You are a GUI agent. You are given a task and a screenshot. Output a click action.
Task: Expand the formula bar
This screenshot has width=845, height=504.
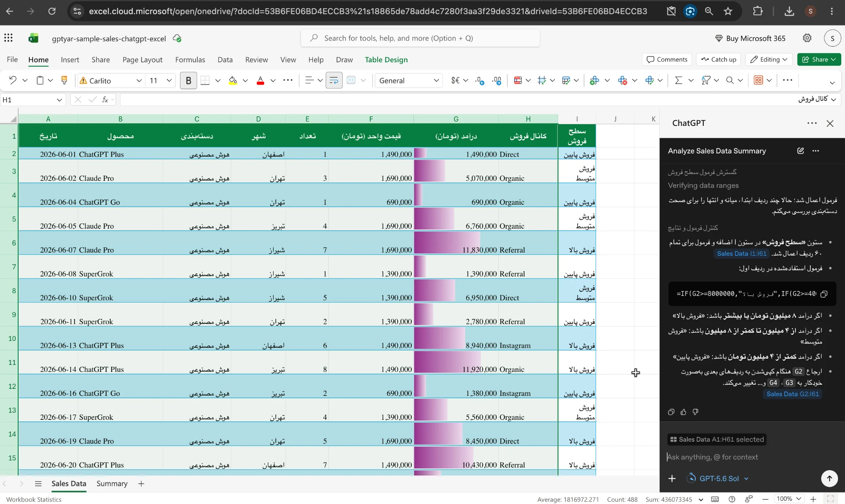(833, 99)
